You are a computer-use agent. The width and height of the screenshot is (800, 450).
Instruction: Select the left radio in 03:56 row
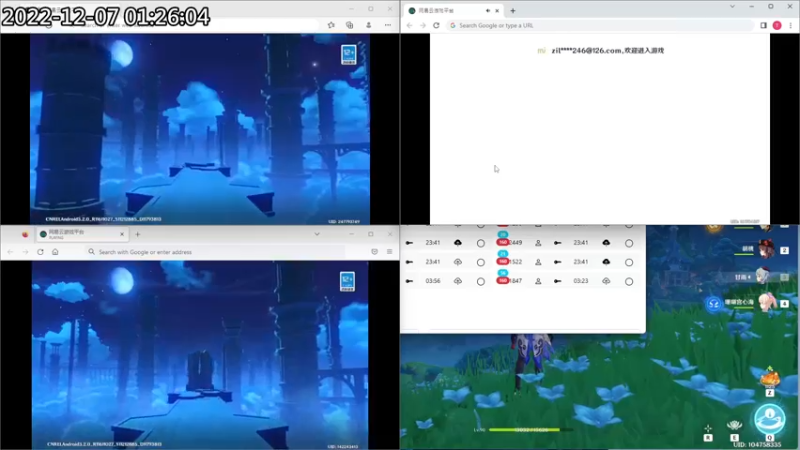[x=481, y=282]
